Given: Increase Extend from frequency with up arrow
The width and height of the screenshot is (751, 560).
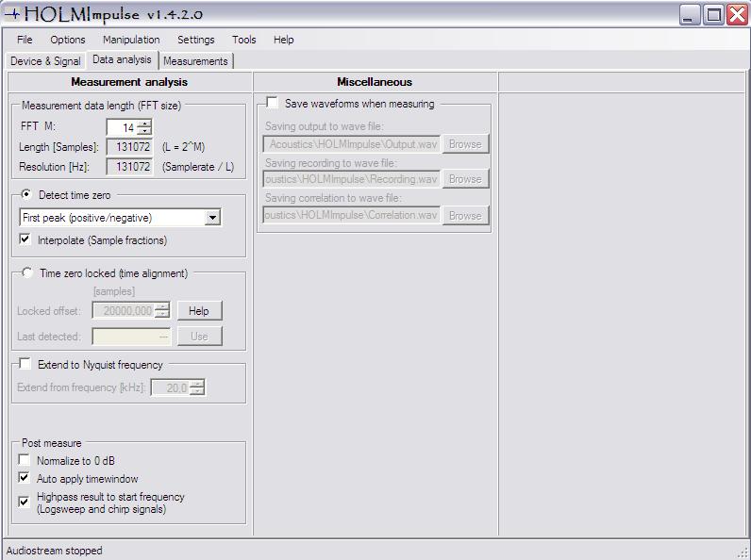Looking at the screenshot, I should click(x=197, y=384).
